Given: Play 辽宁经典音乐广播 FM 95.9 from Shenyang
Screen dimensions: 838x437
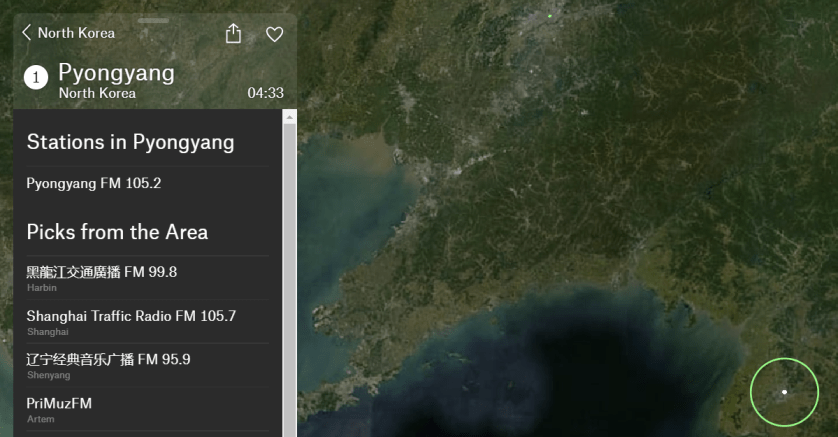Looking at the screenshot, I should pyautogui.click(x=108, y=360).
